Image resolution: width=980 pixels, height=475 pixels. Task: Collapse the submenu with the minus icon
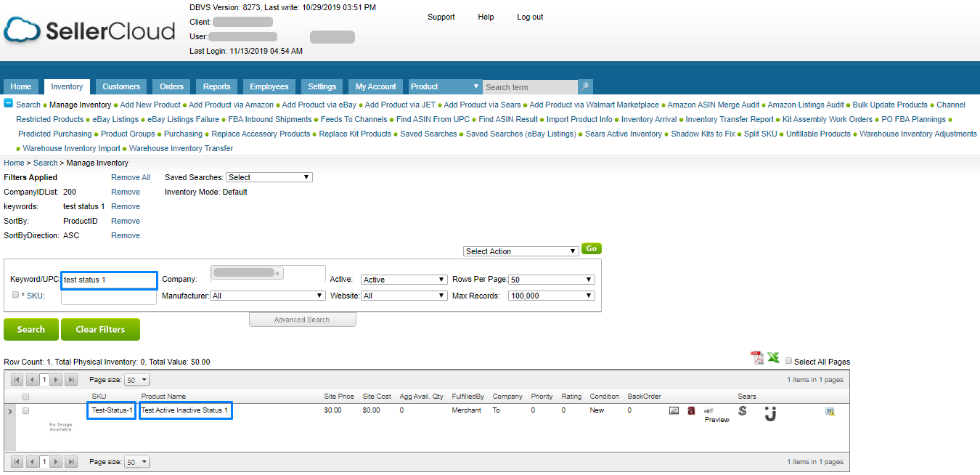(8, 103)
